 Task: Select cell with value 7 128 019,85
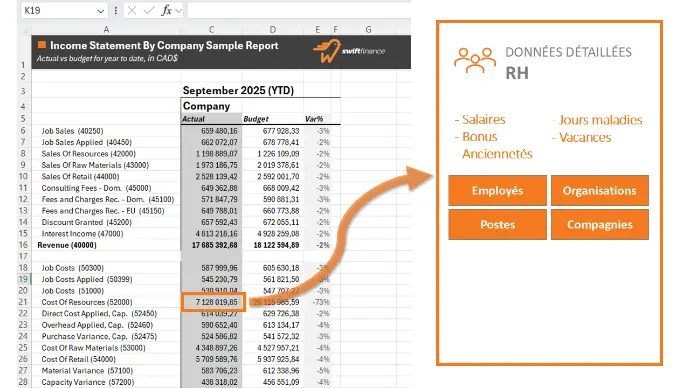213,302
